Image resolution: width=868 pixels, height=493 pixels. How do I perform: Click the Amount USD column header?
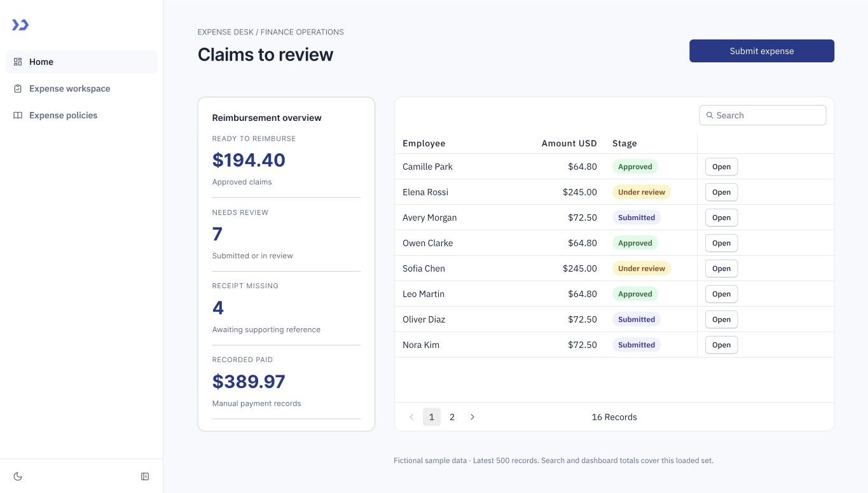[x=569, y=143]
